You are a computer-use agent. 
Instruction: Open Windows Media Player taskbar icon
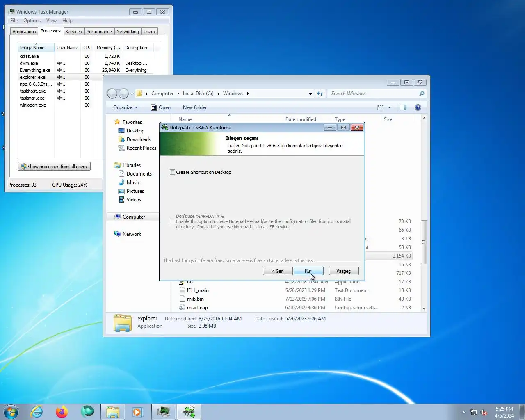point(138,412)
